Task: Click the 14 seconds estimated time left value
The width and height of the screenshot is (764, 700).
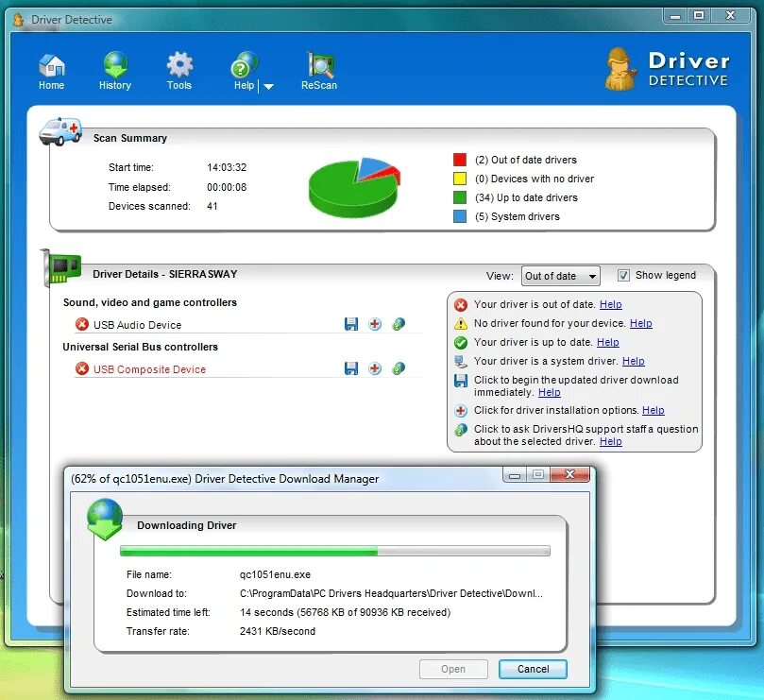Action: [x=345, y=612]
